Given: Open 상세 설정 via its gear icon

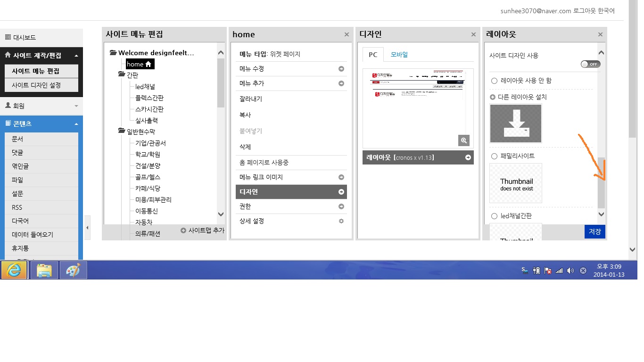Looking at the screenshot, I should [341, 221].
